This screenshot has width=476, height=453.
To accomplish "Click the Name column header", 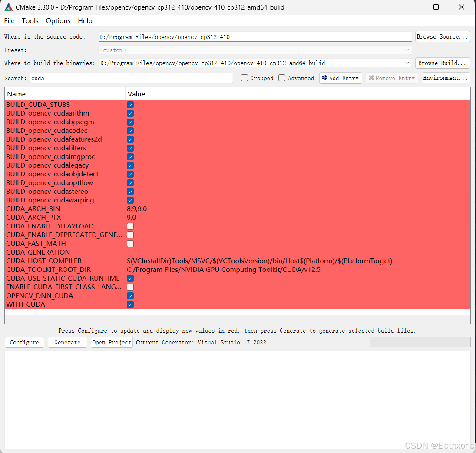I will (65, 94).
